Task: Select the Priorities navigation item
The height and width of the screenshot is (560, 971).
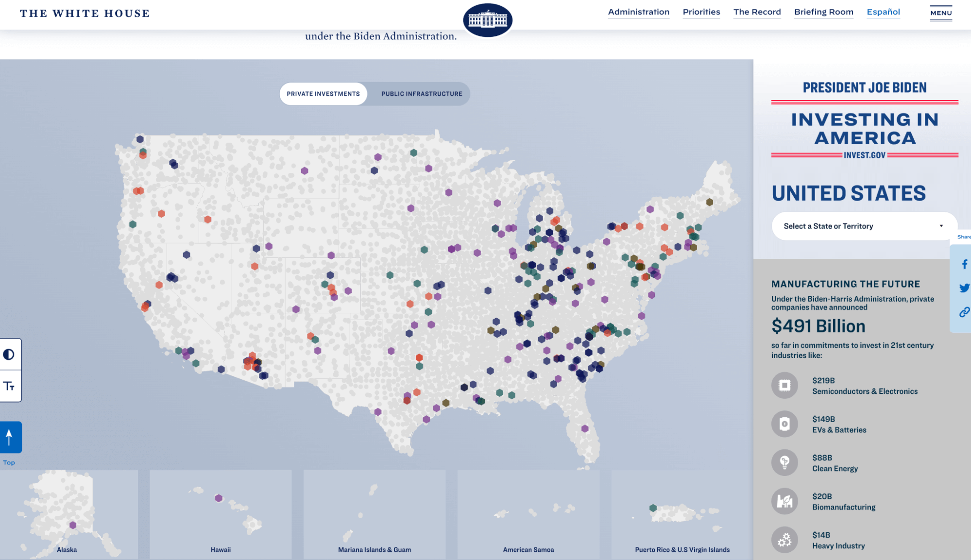Action: pyautogui.click(x=701, y=12)
